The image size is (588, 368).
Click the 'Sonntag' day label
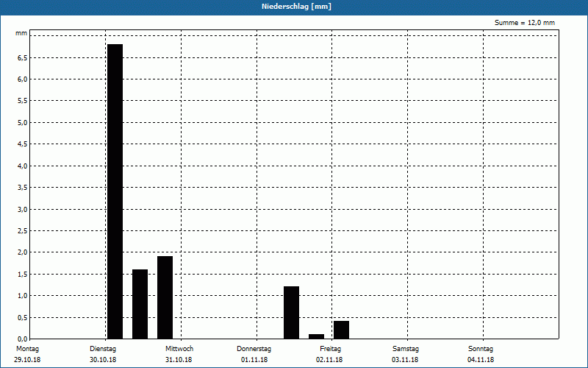pos(481,349)
